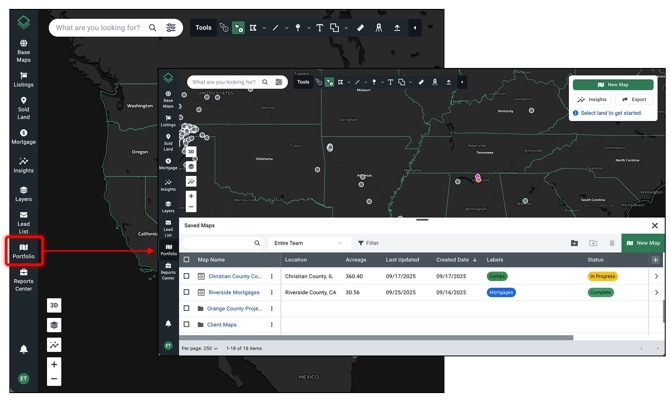Open Insights in the left sidebar
This screenshot has width=670, height=402.
coord(23,165)
